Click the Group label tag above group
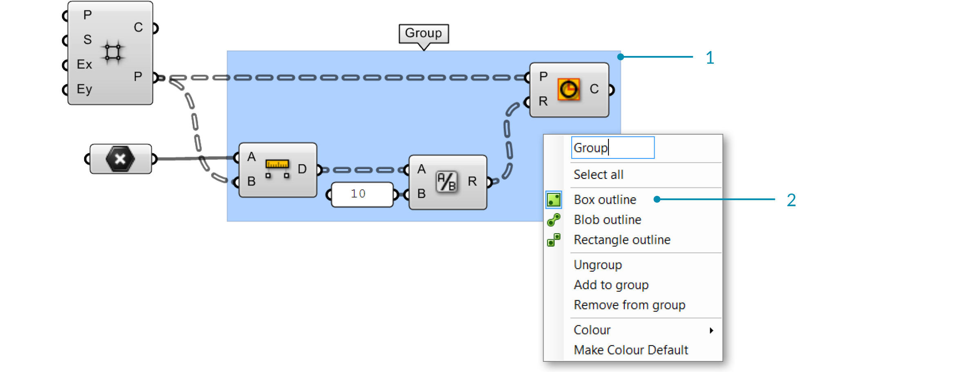980x372 pixels. [423, 33]
